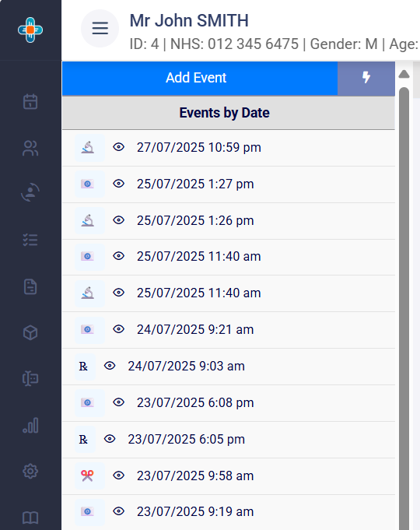Toggle the eye icon for 25/07/2025 1:27 pm

(118, 184)
